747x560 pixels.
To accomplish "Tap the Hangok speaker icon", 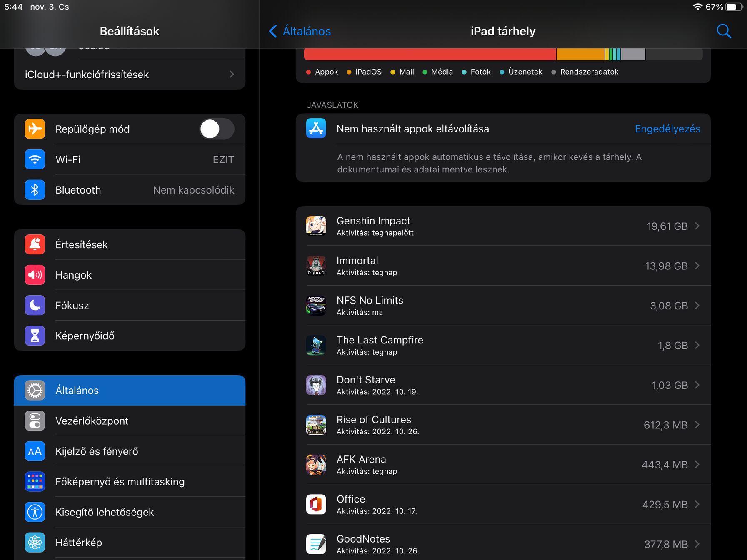I will point(35,275).
